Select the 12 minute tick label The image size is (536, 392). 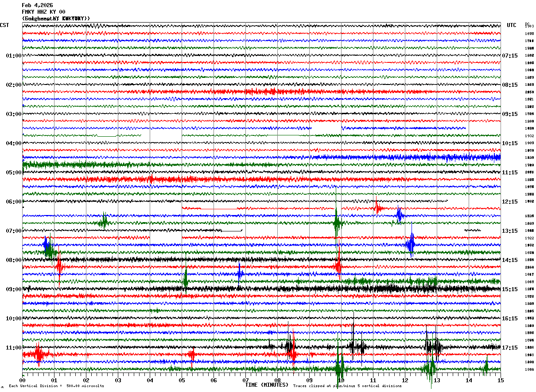coord(405,380)
